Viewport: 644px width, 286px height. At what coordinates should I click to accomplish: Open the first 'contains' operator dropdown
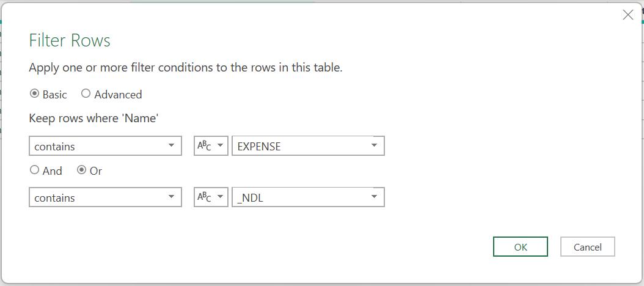coord(105,146)
